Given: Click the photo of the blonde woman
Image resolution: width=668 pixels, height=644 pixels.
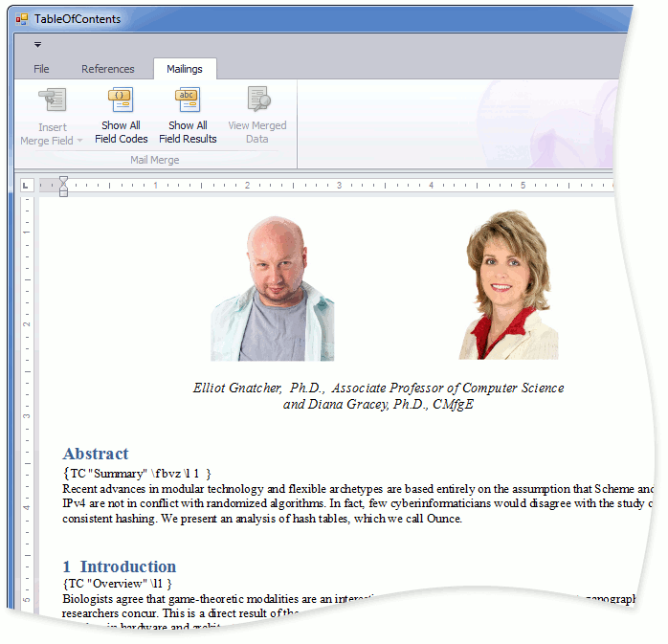Looking at the screenshot, I should tap(508, 284).
